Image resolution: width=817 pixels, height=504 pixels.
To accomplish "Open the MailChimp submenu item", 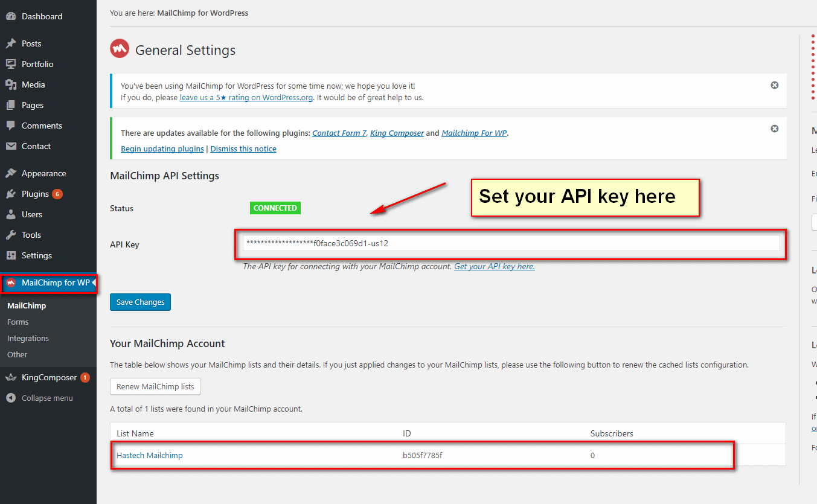I will coord(27,305).
